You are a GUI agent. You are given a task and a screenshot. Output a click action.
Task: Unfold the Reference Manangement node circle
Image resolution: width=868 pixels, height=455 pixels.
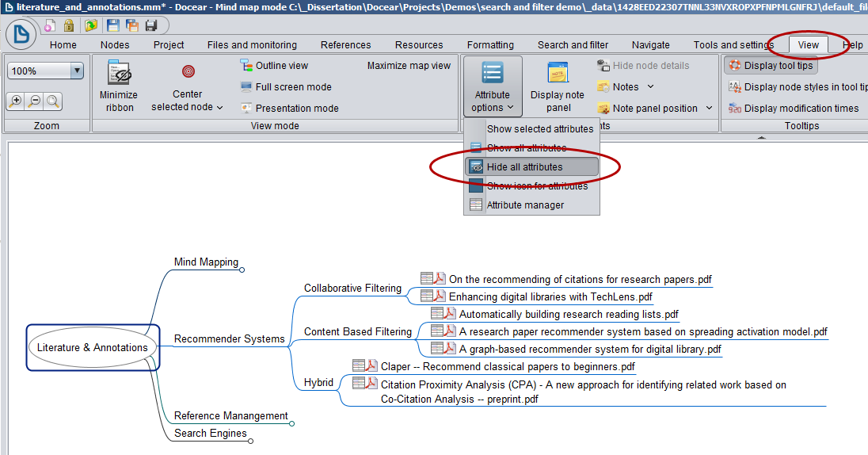point(291,423)
